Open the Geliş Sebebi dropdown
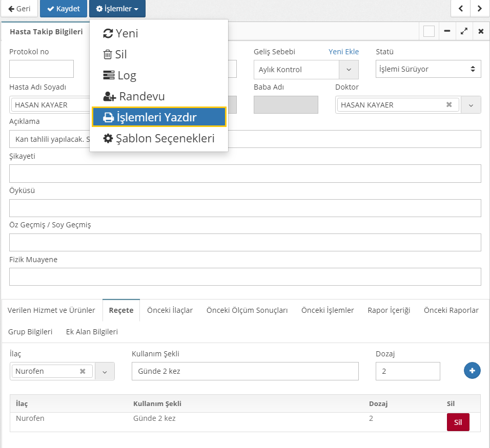Viewport: 490px width, 448px height. [349, 70]
